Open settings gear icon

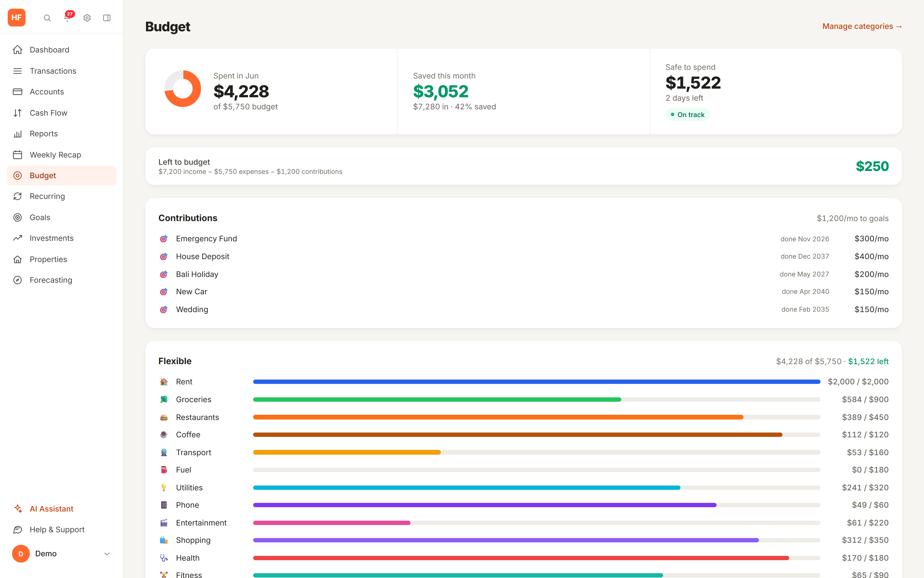pyautogui.click(x=87, y=18)
